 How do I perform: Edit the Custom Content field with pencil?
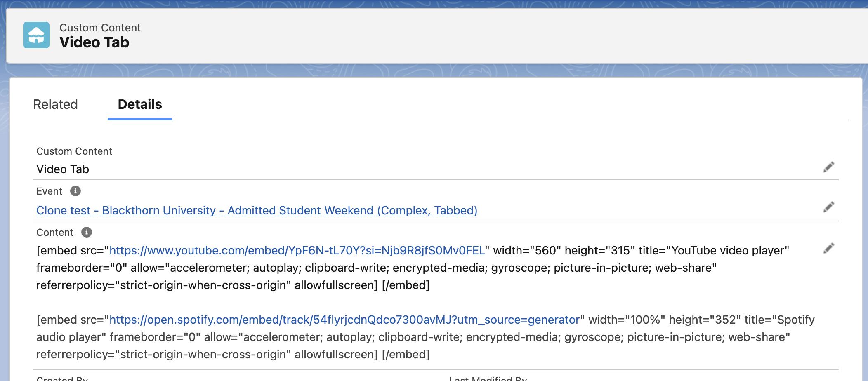pos(828,167)
